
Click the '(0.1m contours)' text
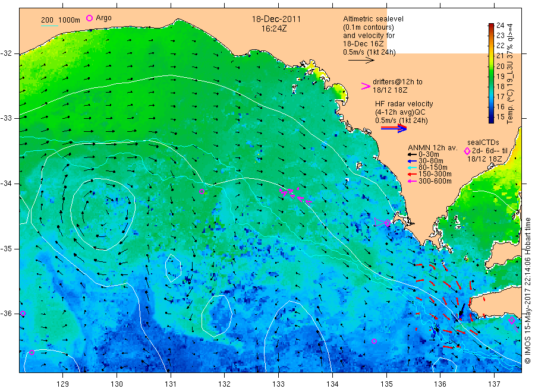coord(369,27)
